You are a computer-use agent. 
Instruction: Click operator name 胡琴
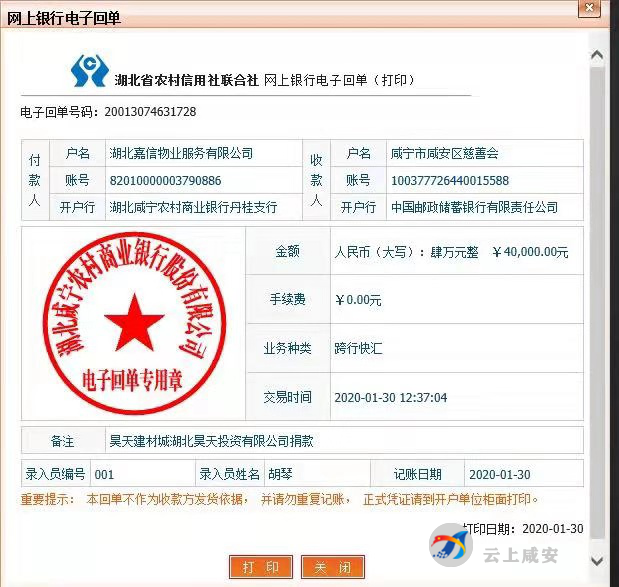click(280, 474)
